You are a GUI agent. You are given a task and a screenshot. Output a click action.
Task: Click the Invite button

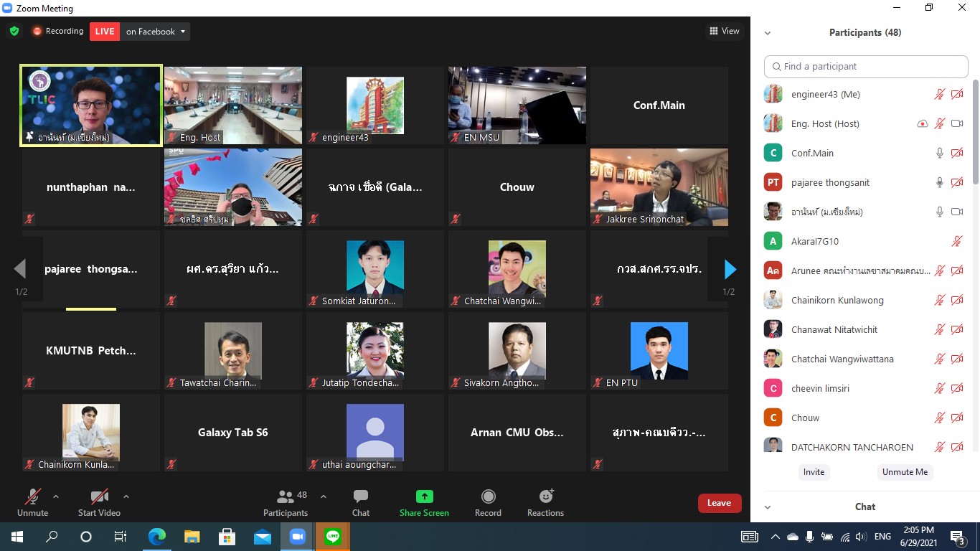pyautogui.click(x=814, y=472)
